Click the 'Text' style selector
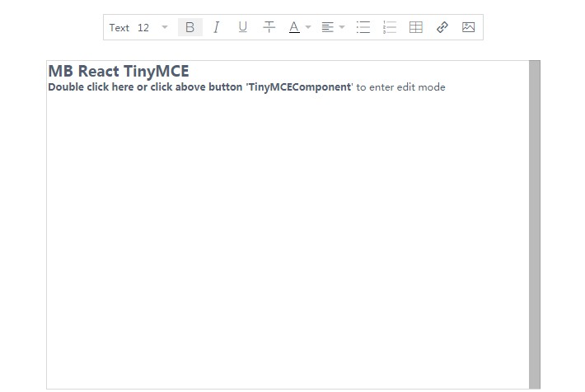Viewport: 585px width, 392px height. tap(119, 27)
